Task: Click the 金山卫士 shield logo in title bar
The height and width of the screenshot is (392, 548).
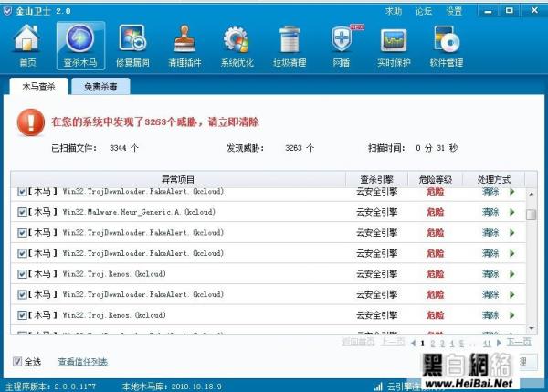Action: (7, 11)
